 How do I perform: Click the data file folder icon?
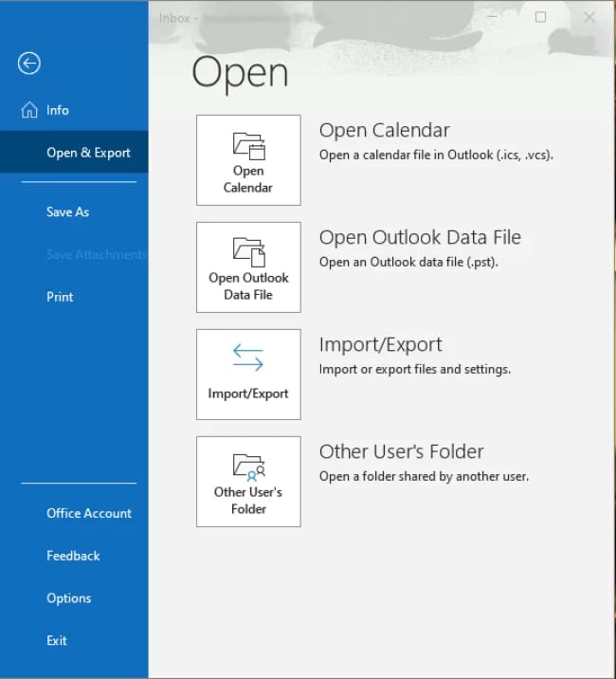click(x=249, y=252)
